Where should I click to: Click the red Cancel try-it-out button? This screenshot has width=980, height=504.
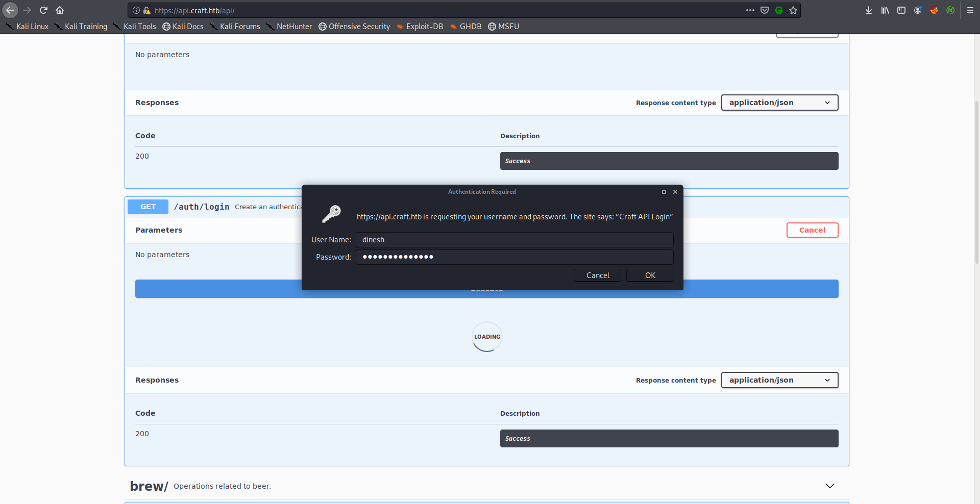[812, 230]
